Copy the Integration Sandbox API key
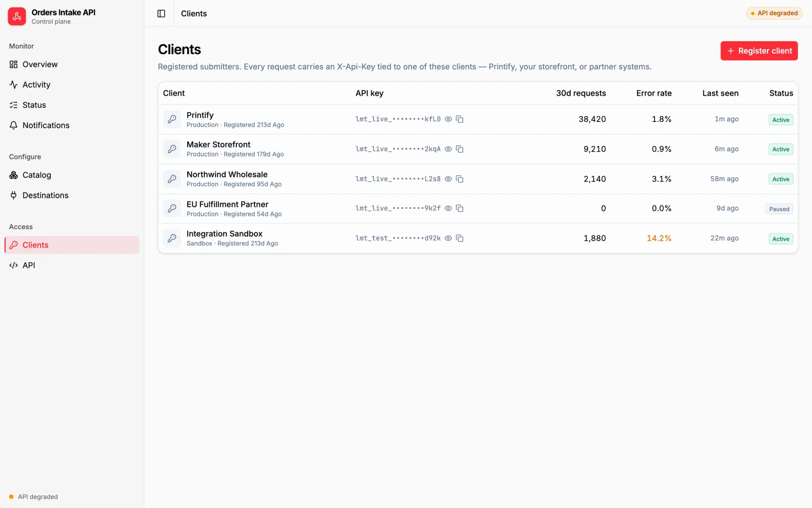 (x=460, y=238)
